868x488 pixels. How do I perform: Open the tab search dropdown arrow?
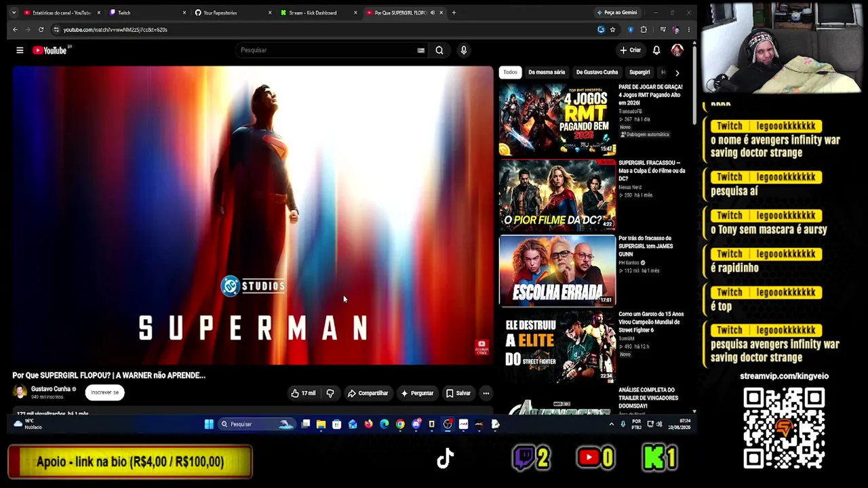[14, 13]
